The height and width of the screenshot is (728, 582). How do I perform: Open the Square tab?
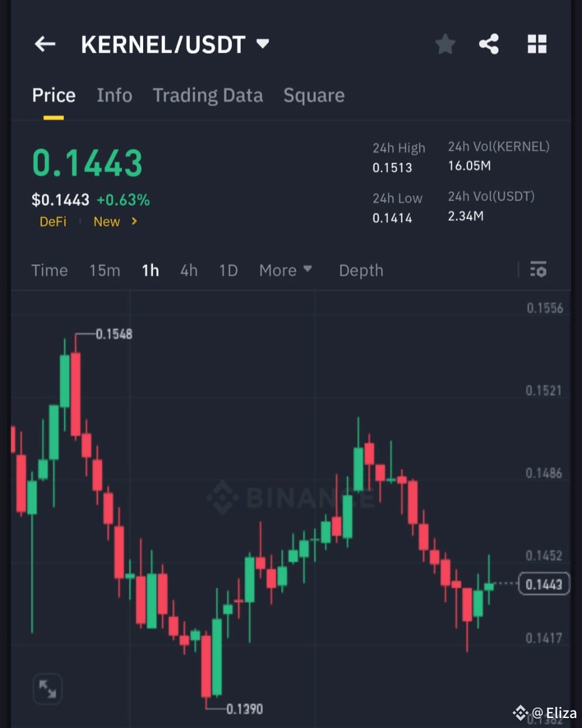(x=314, y=95)
